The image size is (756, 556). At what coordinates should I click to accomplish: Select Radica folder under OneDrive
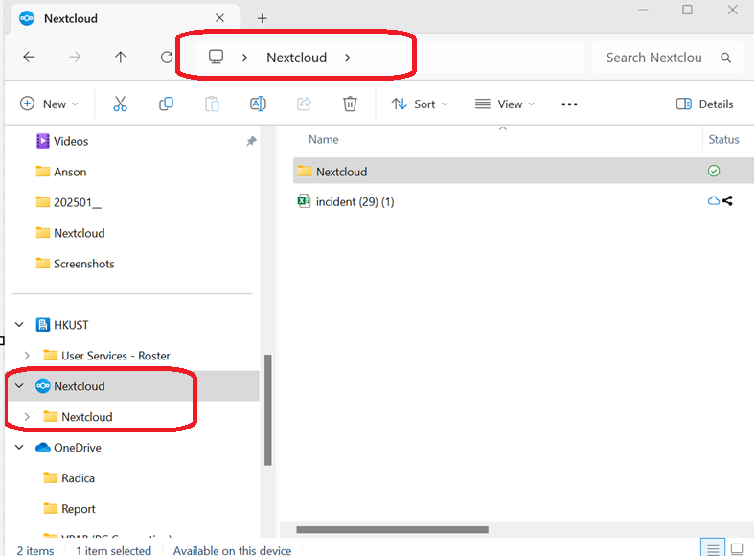click(69, 478)
